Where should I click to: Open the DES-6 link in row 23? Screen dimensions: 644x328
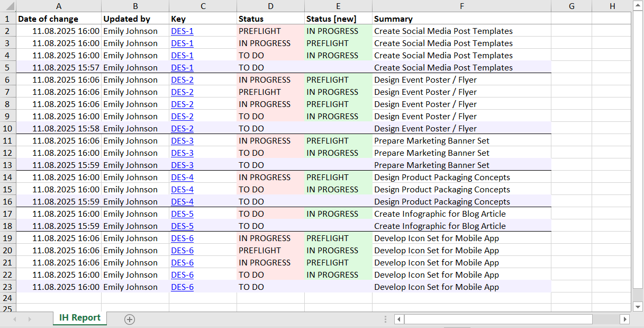coord(182,287)
